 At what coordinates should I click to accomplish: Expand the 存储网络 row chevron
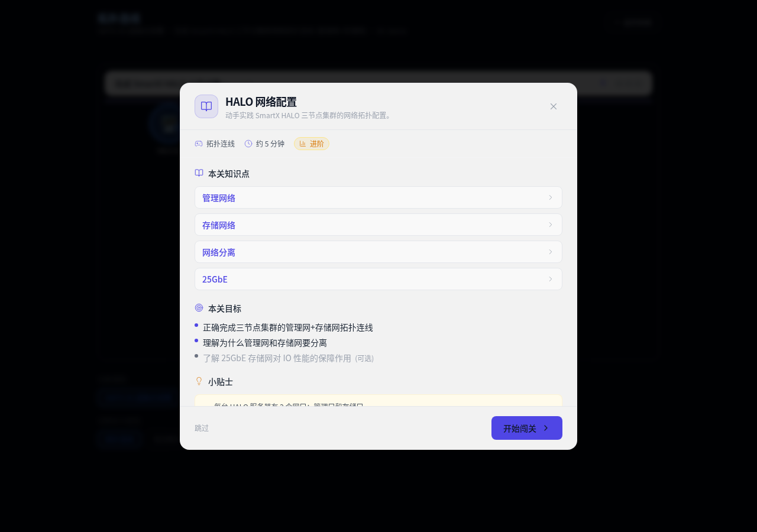[550, 225]
